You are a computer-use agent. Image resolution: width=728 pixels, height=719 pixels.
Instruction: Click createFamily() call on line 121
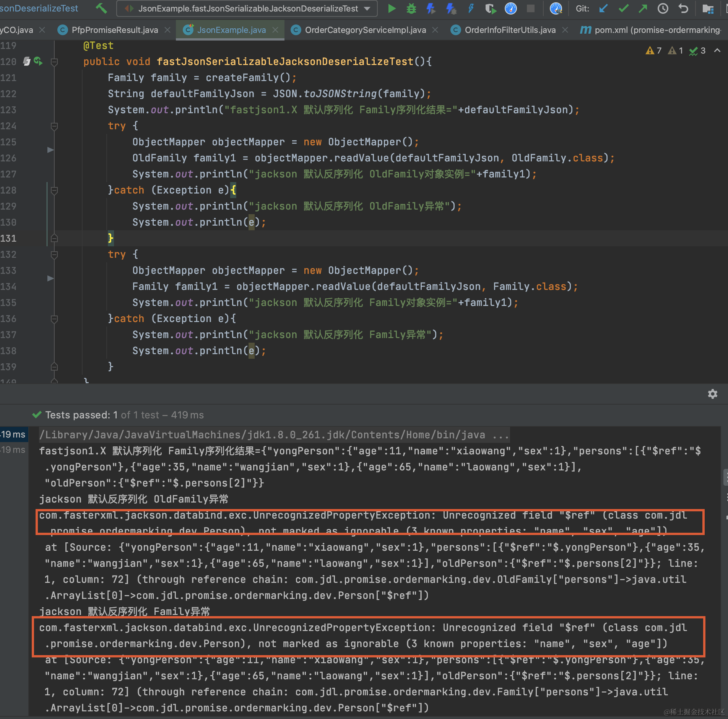248,78
